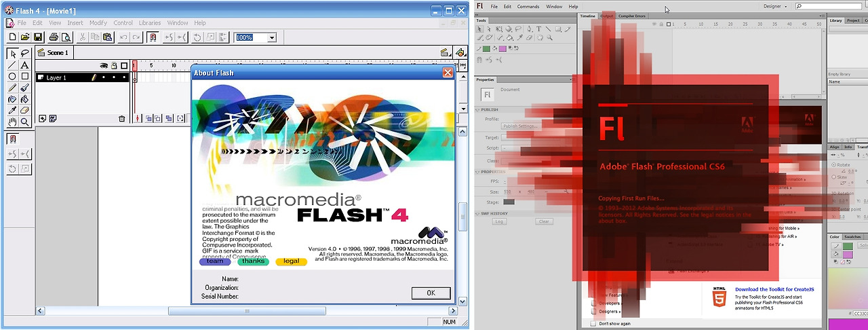Viewport: 868px width, 330px height.
Task: Open Download the Toolkit for CreateJS link
Action: point(774,289)
